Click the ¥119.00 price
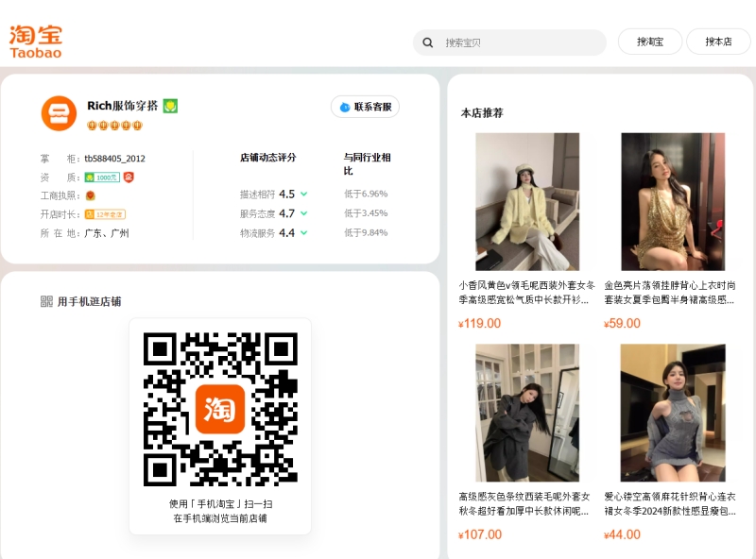Viewport: 756px width, 559px height. pyautogui.click(x=480, y=323)
